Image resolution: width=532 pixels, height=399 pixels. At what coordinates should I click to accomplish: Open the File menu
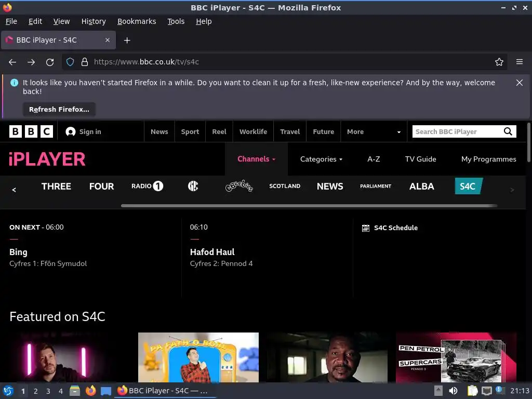pyautogui.click(x=11, y=21)
